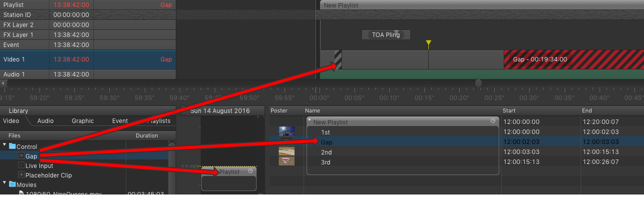Click the yellow marker on the timeline
The height and width of the screenshot is (200, 644).
tap(428, 44)
